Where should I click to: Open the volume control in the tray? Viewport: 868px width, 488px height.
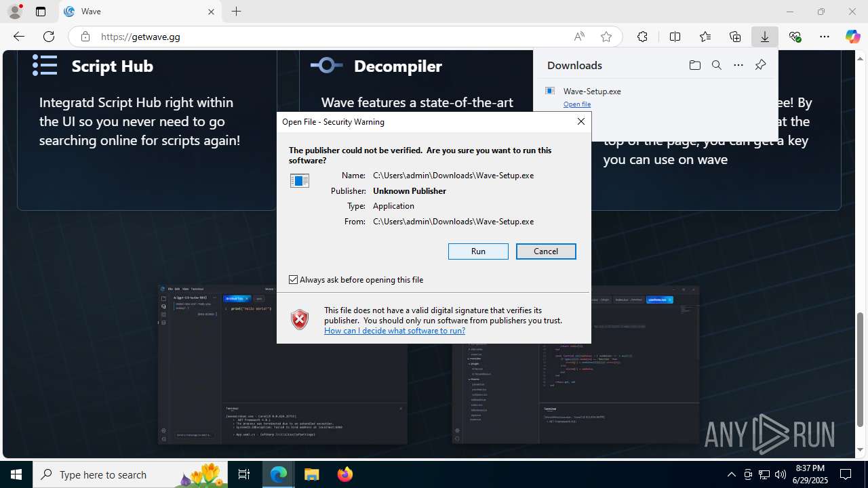point(781,474)
